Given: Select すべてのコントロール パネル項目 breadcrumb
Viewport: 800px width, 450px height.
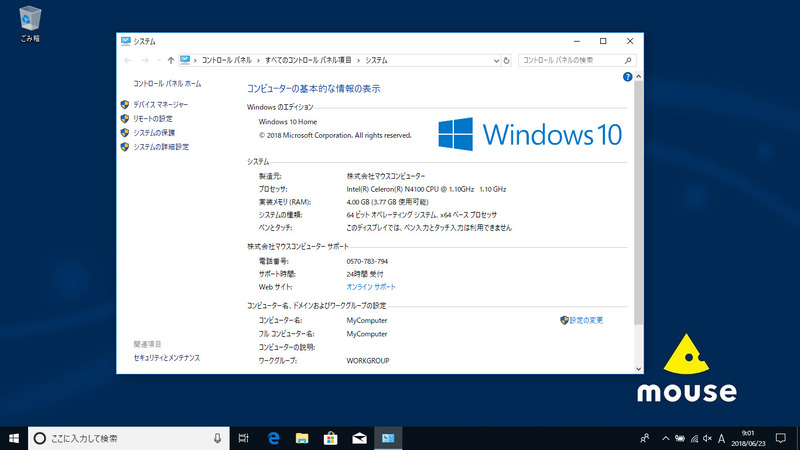Looking at the screenshot, I should [x=308, y=60].
